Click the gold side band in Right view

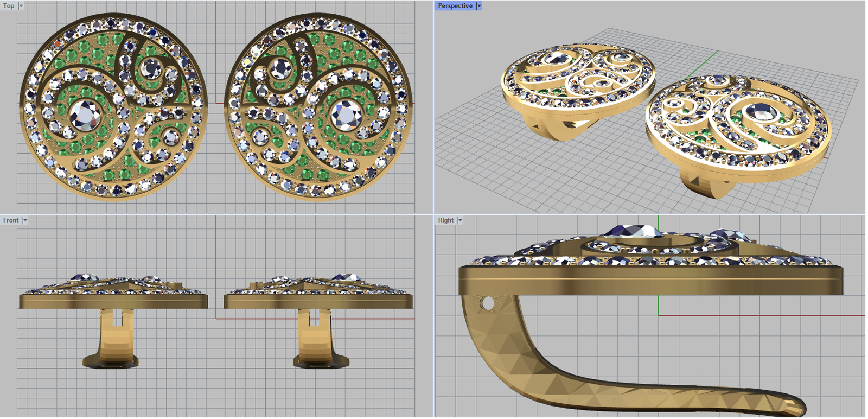pyautogui.click(x=651, y=281)
